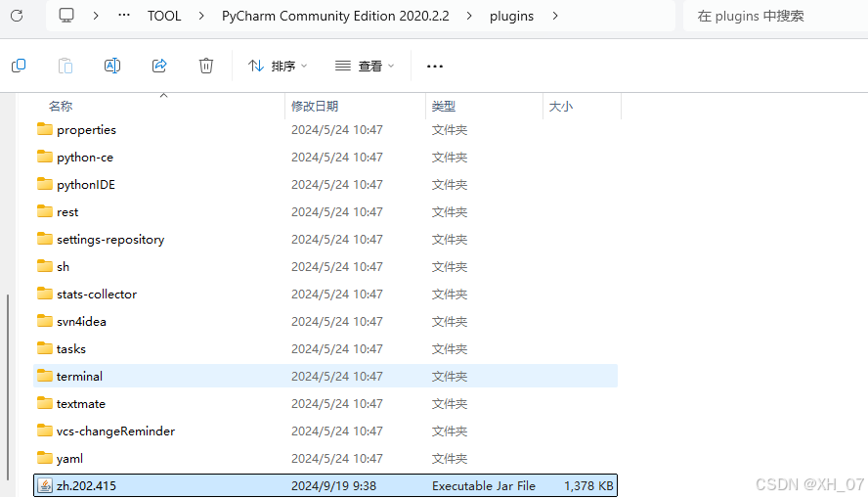The image size is (868, 499).
Task: Navigate to PyCharm Community Edition 2020.2.2 breadcrumb
Action: click(x=335, y=16)
